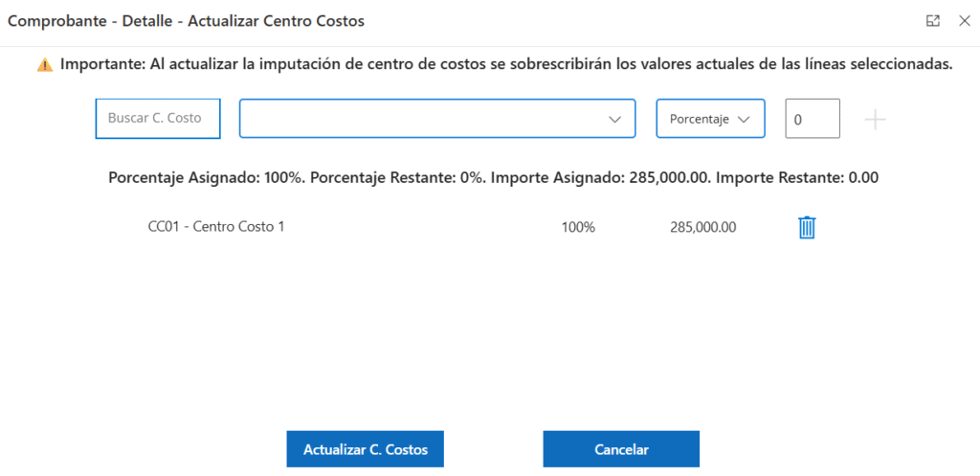This screenshot has height=476, width=980.
Task: Click the 285,000.00 amount in CC01 row
Action: coord(702,228)
